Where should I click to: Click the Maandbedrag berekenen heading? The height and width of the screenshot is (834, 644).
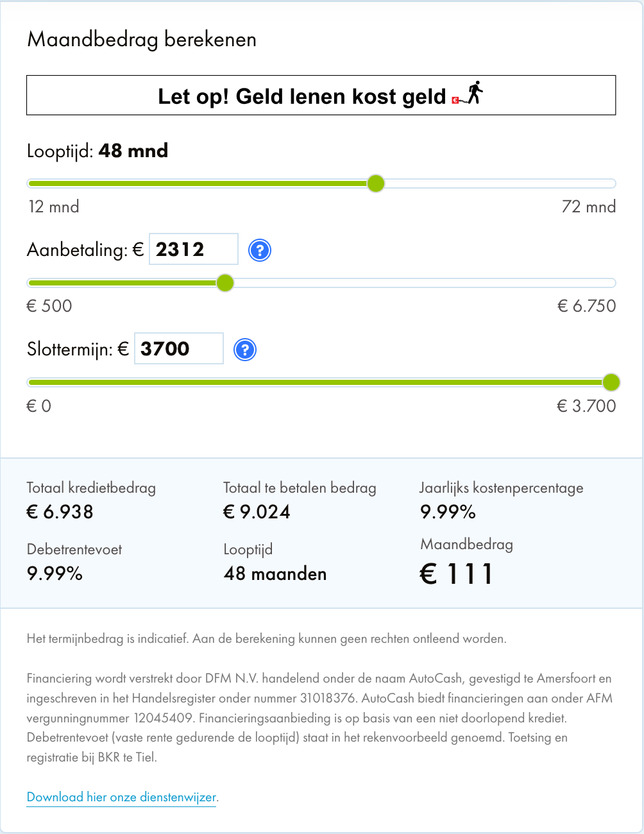click(142, 40)
